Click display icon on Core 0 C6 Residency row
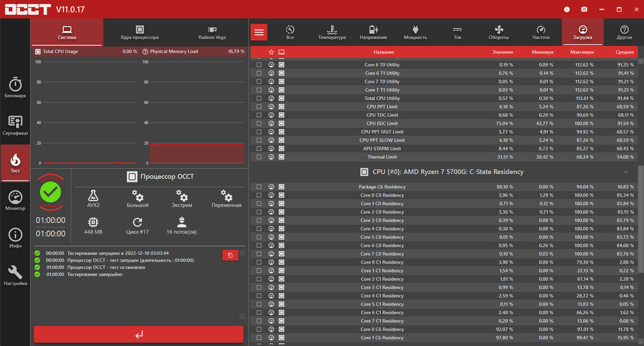This screenshot has width=644, height=346. coord(281,329)
